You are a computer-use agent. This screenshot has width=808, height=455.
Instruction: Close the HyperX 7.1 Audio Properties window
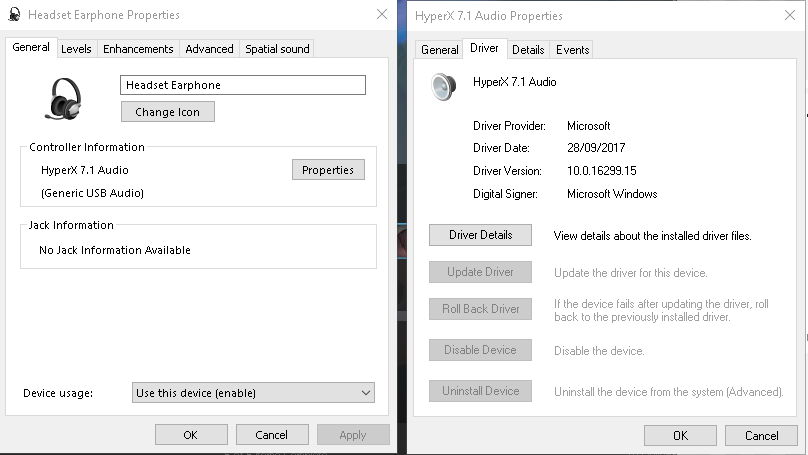tap(790, 15)
